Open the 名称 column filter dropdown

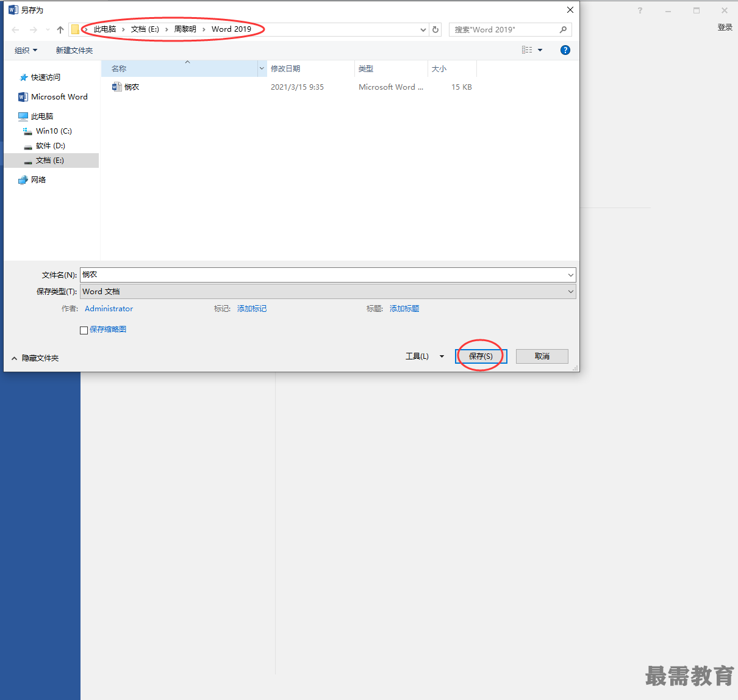[262, 69]
